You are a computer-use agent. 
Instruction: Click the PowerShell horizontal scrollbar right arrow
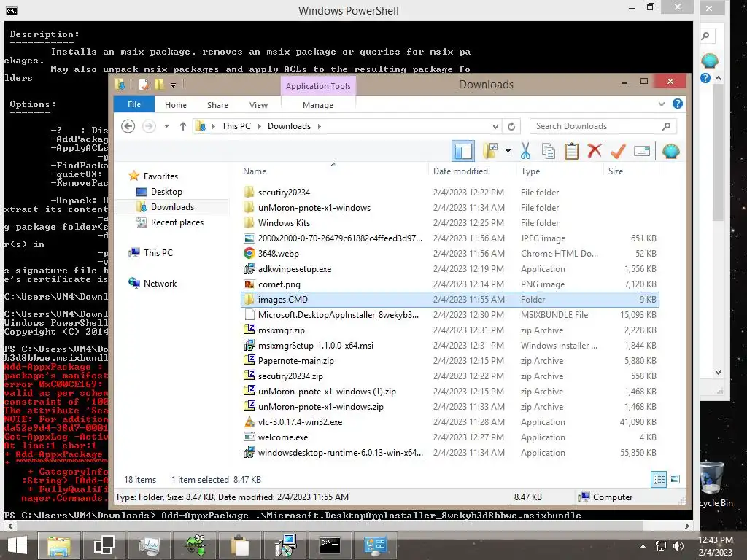686,526
